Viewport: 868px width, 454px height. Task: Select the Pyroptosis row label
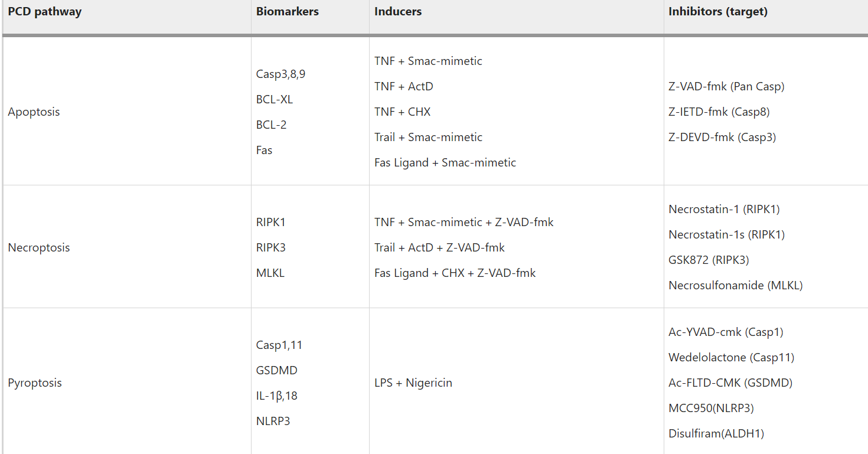click(x=35, y=383)
